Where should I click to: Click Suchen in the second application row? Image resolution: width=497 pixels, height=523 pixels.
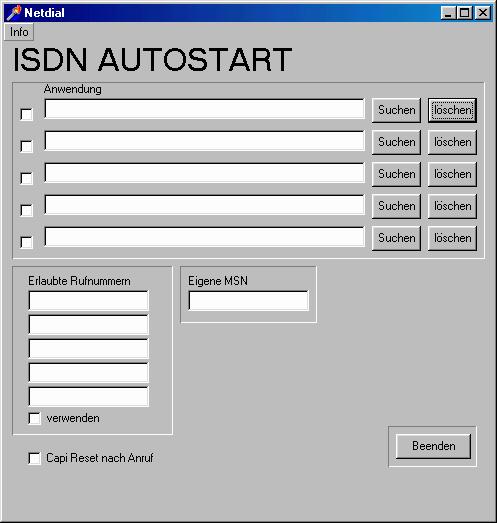tap(396, 142)
